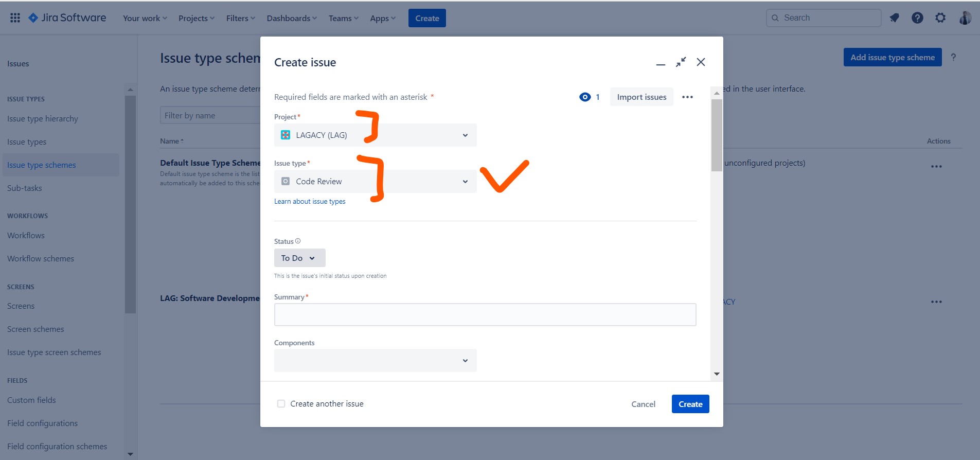This screenshot has width=980, height=460.
Task: Open the Project LAGACY (LAG) dropdown
Action: (375, 135)
